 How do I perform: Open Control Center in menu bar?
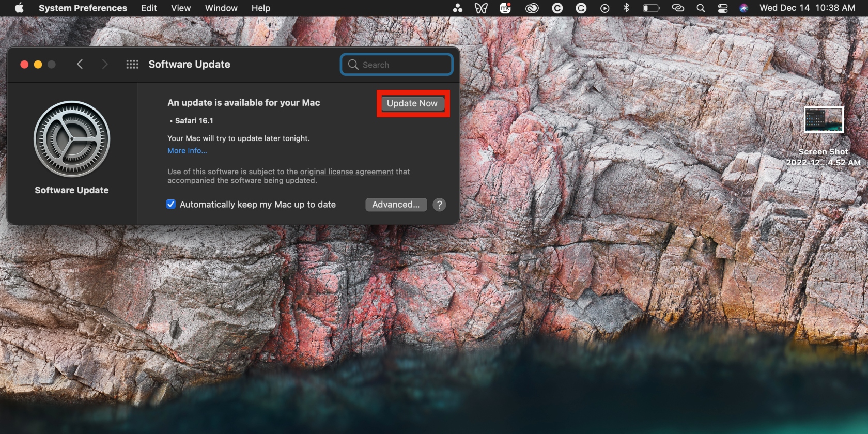[x=722, y=8]
